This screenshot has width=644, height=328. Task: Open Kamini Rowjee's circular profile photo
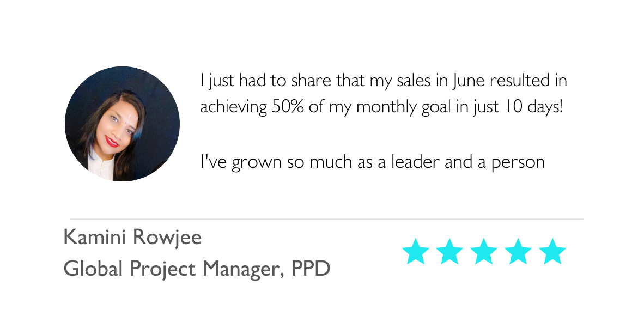tap(123, 124)
